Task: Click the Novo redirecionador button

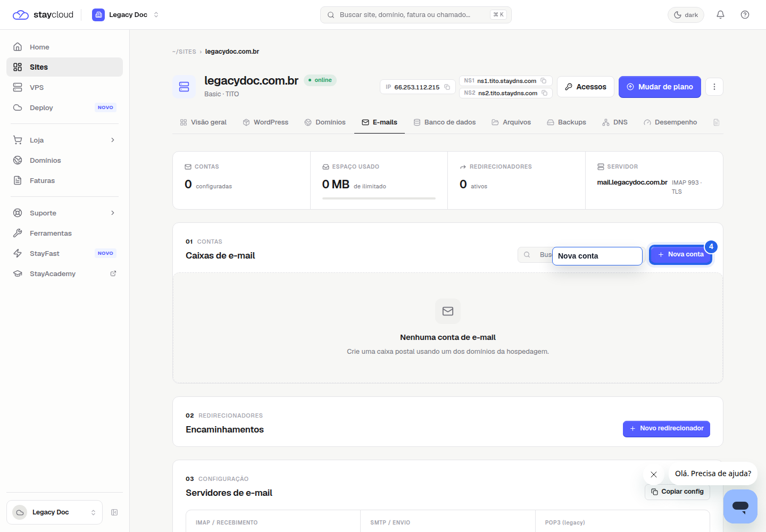Action: [x=666, y=429]
